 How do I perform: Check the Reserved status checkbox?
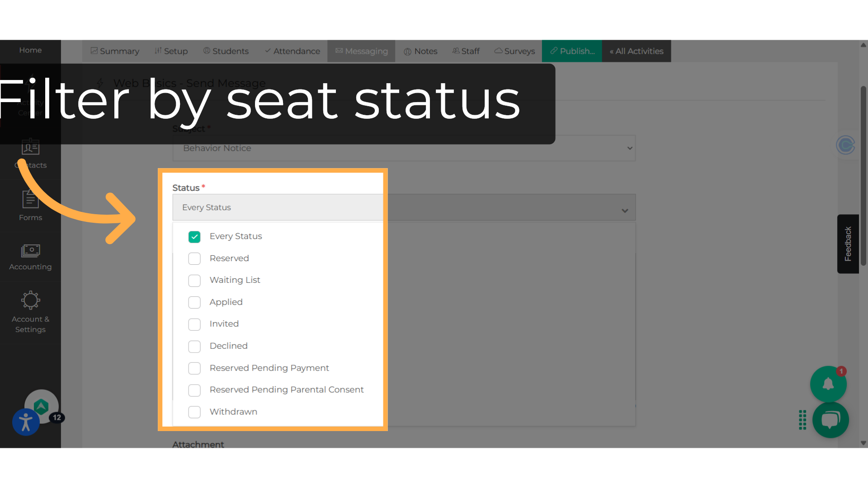[194, 258]
